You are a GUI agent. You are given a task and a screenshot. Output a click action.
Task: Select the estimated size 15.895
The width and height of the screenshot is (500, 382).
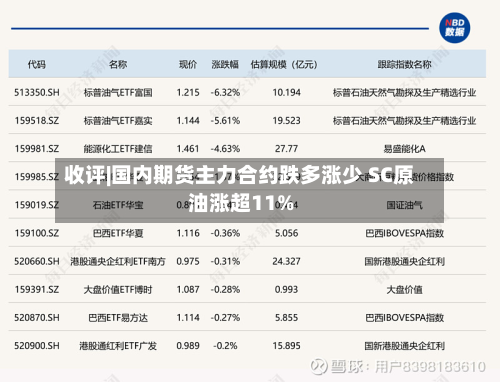(x=287, y=346)
